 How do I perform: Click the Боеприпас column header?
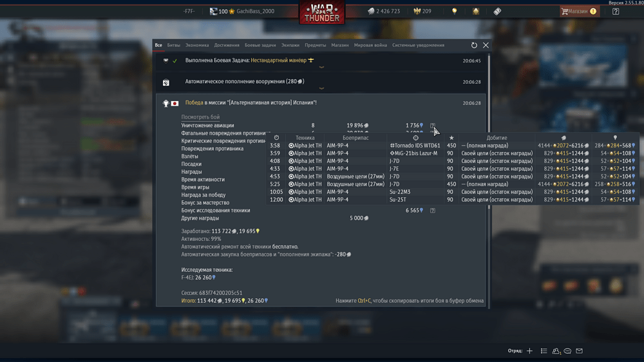[x=355, y=138]
